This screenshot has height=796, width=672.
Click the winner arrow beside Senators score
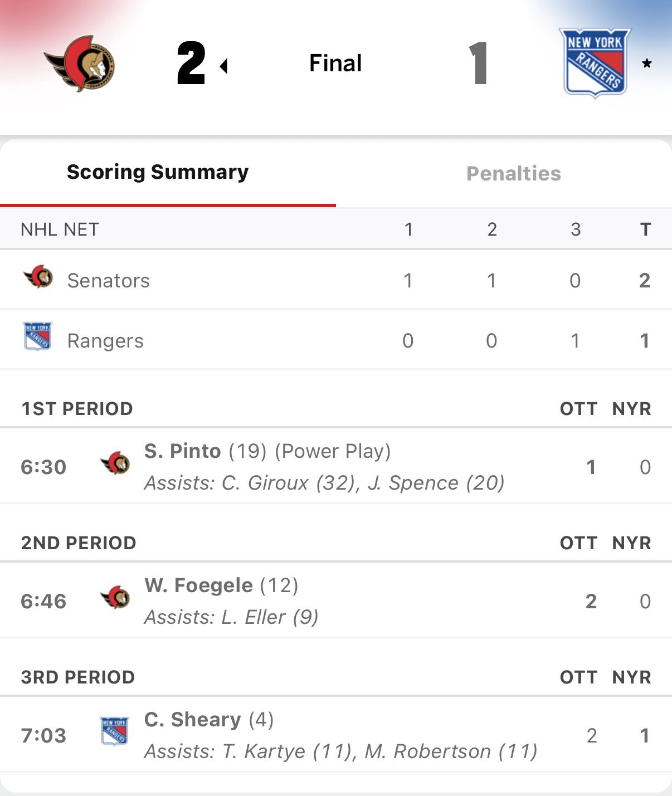point(224,66)
